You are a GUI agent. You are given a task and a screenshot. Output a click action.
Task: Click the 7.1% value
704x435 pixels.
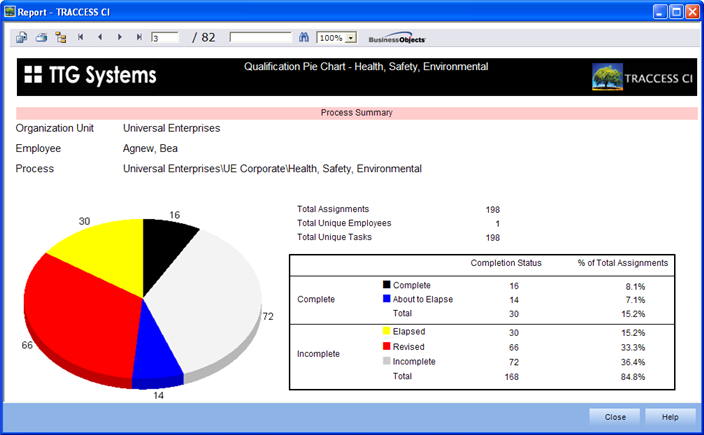coord(635,300)
